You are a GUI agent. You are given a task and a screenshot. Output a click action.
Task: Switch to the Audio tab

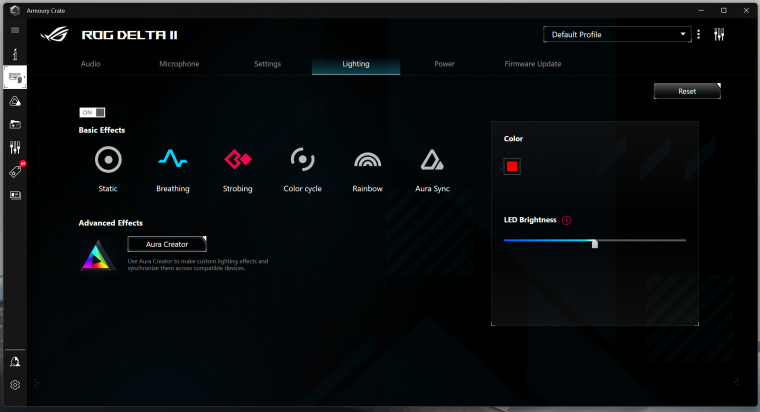click(x=91, y=64)
